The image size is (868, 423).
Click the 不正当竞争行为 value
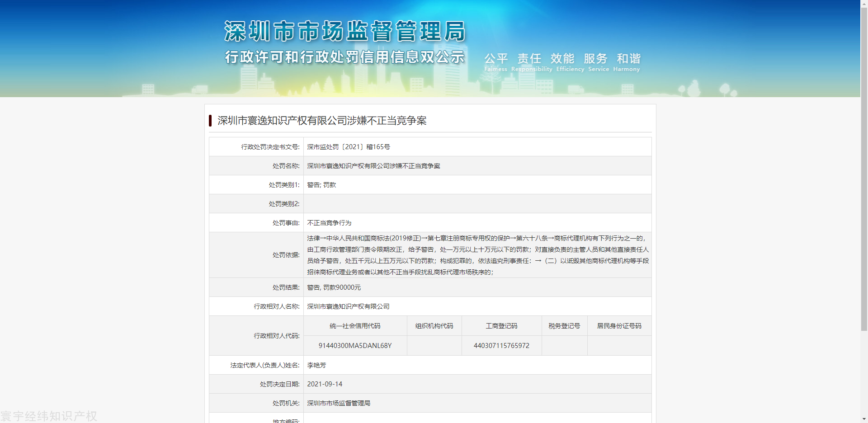[329, 223]
